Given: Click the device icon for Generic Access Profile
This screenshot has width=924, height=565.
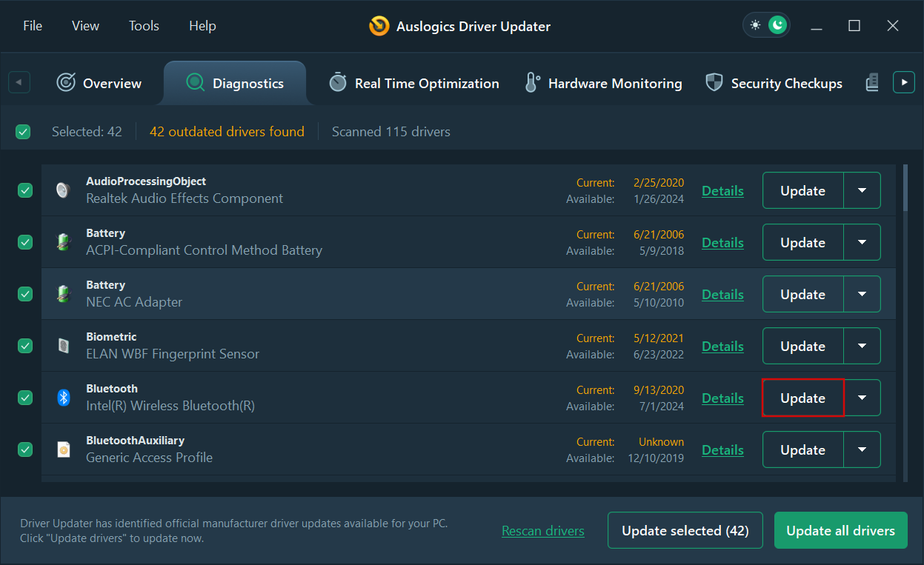Looking at the screenshot, I should tap(64, 449).
